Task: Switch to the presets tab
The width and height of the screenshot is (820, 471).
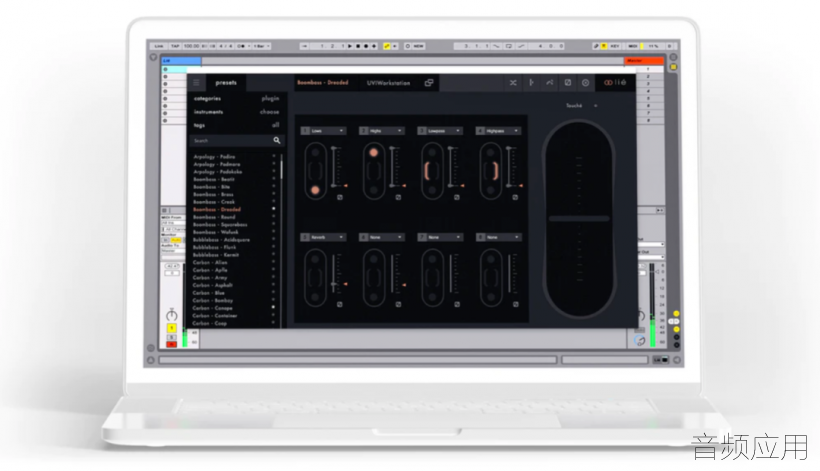Action: (x=226, y=83)
